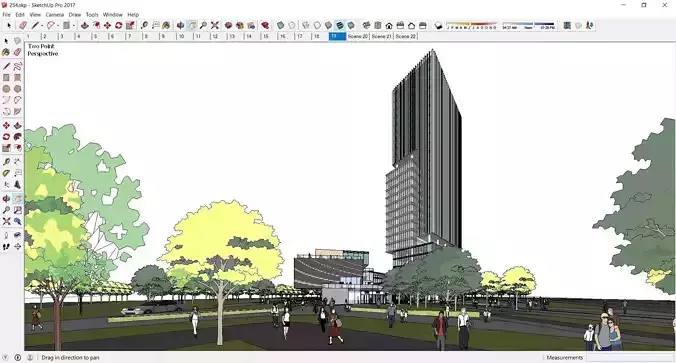Image resolution: width=676 pixels, height=363 pixels.
Task: Switch to Top view
Action: pyautogui.click(x=378, y=26)
